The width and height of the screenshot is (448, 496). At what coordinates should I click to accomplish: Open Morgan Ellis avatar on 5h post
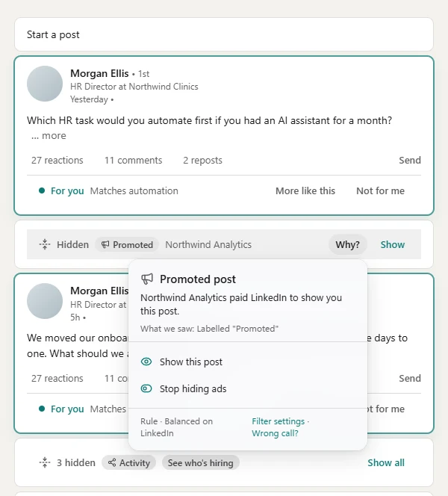45,301
